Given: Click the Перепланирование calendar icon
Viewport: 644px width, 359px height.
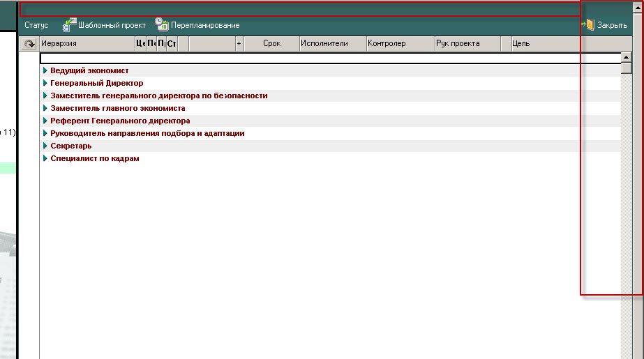Looking at the screenshot, I should [162, 25].
